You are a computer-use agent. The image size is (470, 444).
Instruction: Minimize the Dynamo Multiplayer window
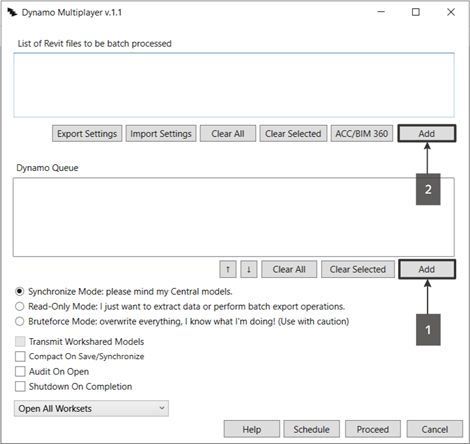click(x=381, y=12)
